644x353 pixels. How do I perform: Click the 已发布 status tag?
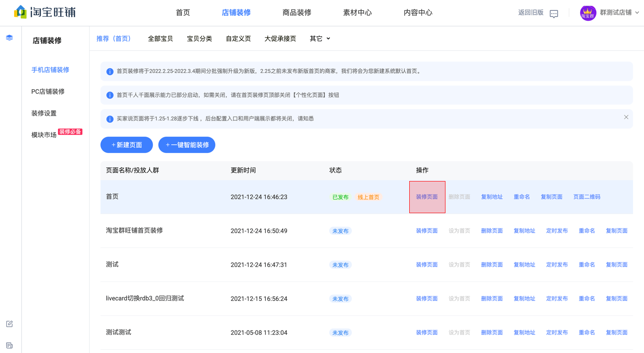tap(341, 197)
